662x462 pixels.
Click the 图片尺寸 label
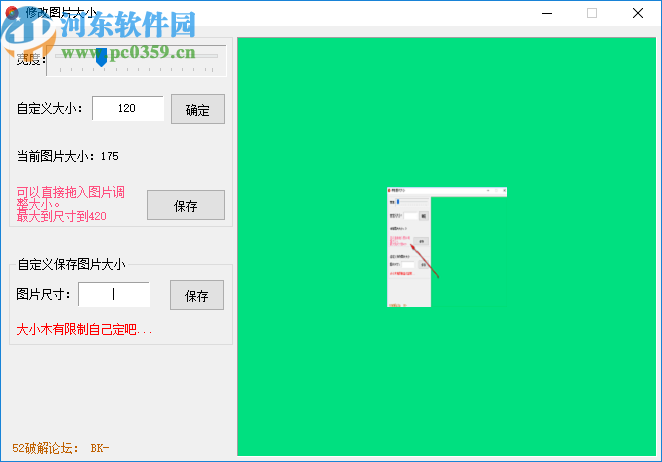(x=43, y=294)
